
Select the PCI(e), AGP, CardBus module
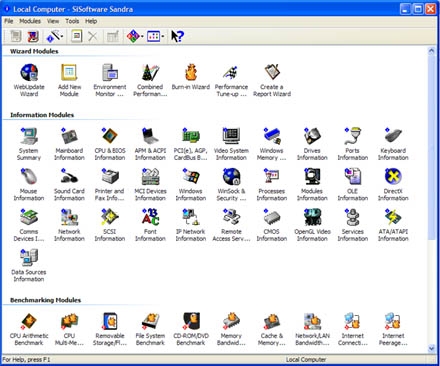pyautogui.click(x=191, y=144)
